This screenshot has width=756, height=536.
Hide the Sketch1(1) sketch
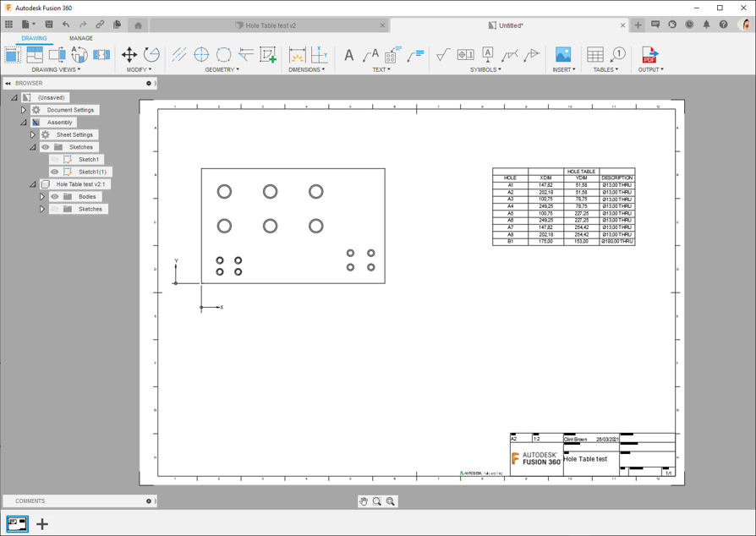55,172
